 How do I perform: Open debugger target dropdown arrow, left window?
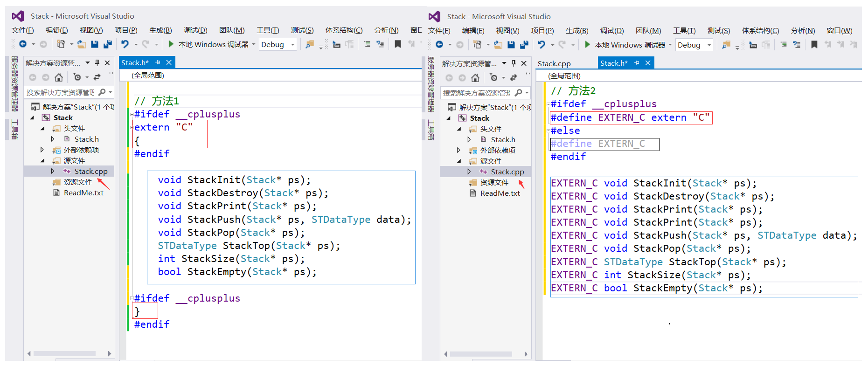pos(254,44)
